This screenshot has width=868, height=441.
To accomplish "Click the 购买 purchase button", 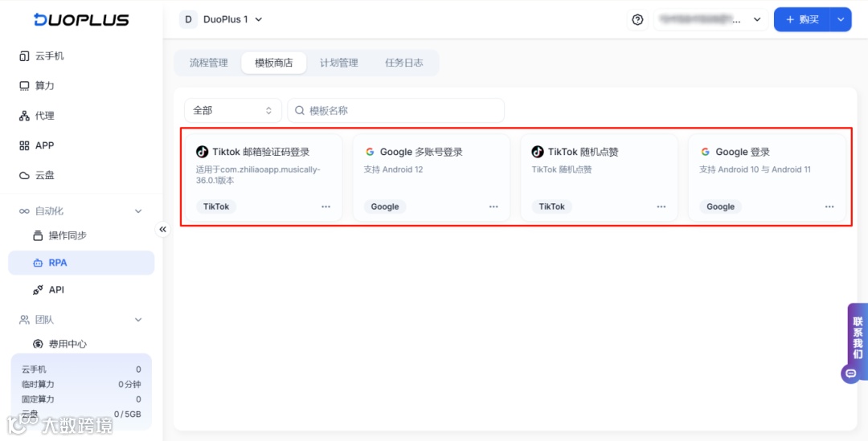I will click(802, 20).
